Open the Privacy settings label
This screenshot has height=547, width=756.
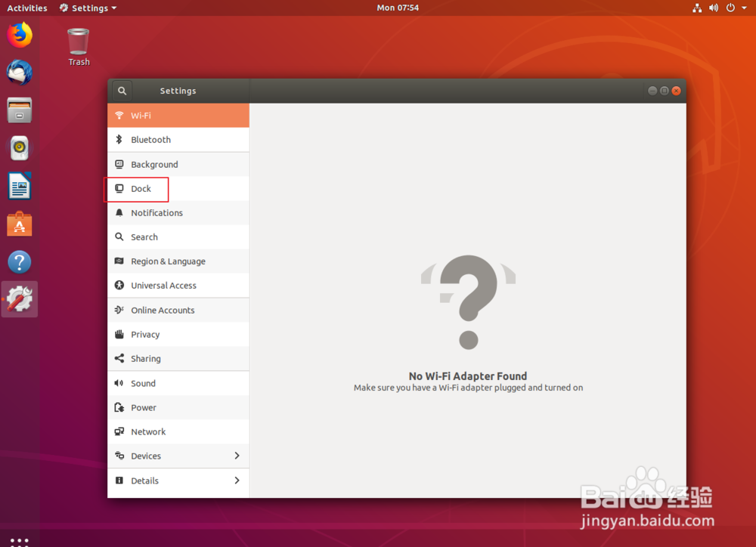[145, 335]
